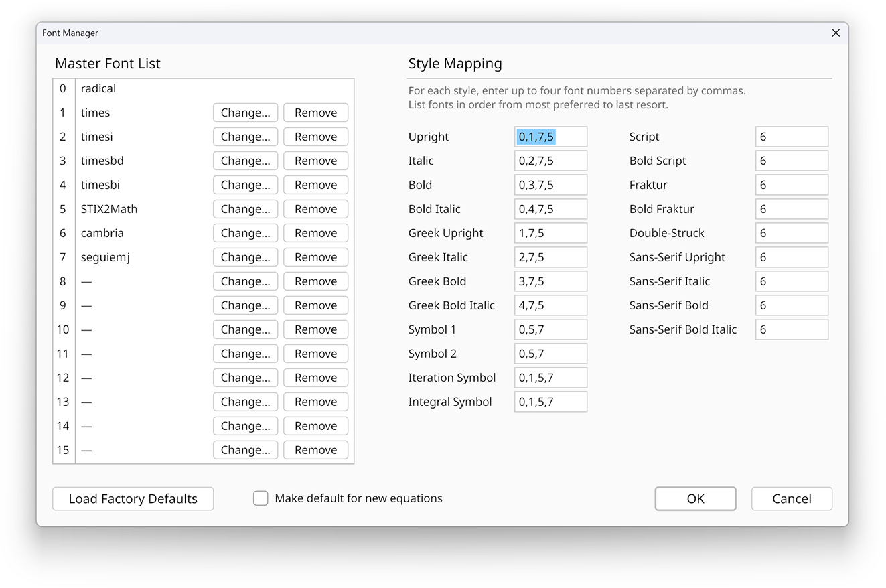Dismiss the dialog with Cancel

point(792,498)
